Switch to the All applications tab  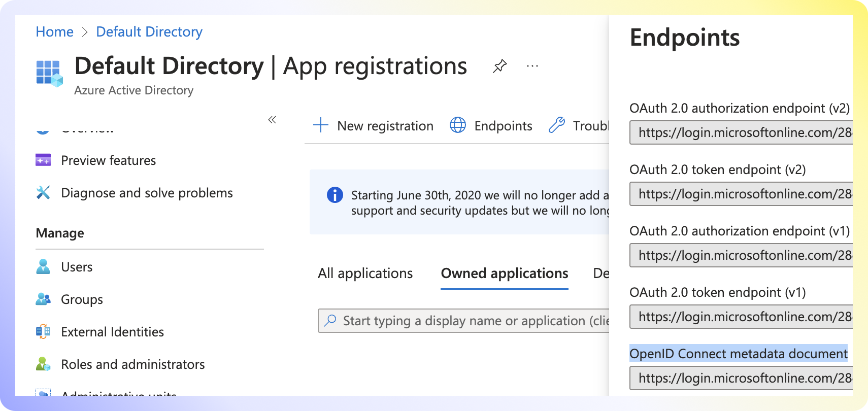click(x=365, y=273)
